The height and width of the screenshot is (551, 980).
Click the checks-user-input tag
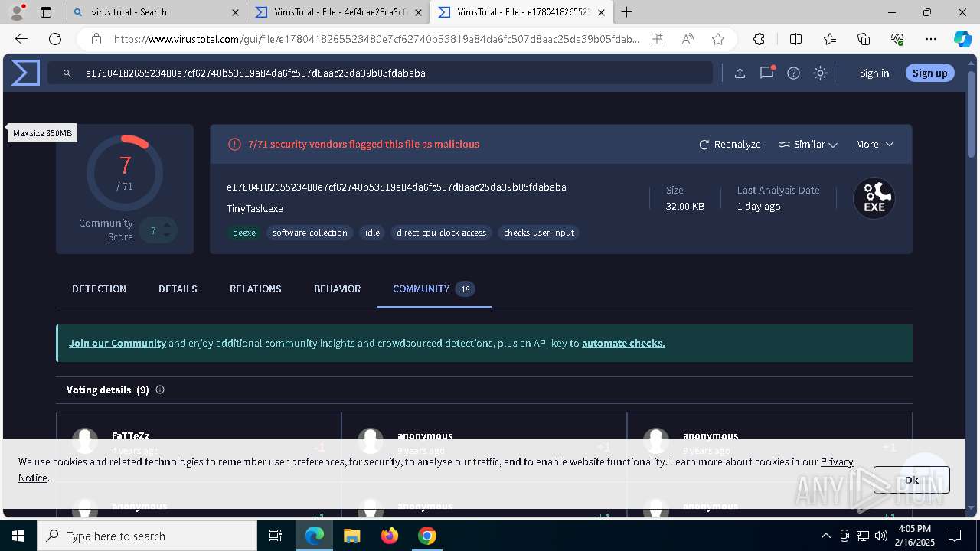click(x=539, y=233)
